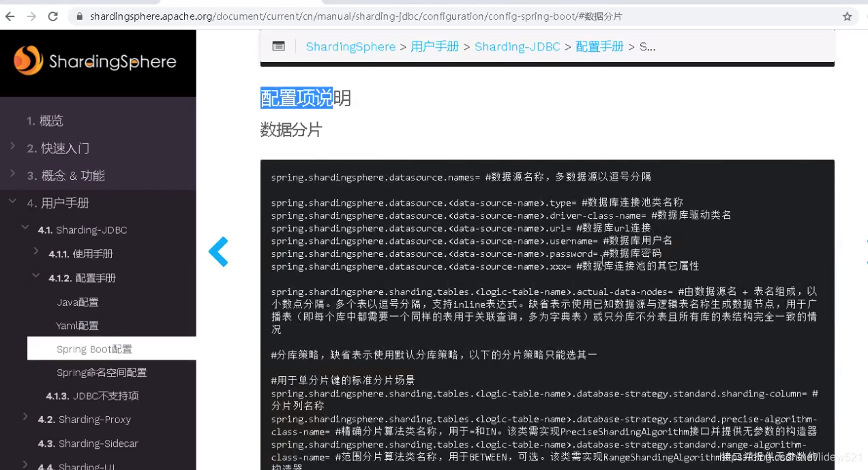
Task: Open 4. 用户手册 sidebar item
Action: 58,203
